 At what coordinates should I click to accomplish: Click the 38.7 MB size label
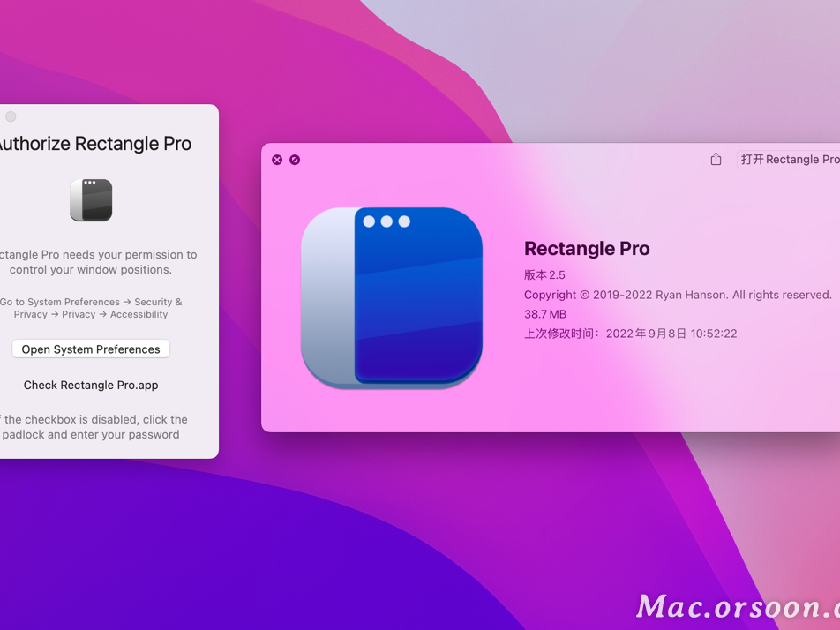pyautogui.click(x=544, y=313)
